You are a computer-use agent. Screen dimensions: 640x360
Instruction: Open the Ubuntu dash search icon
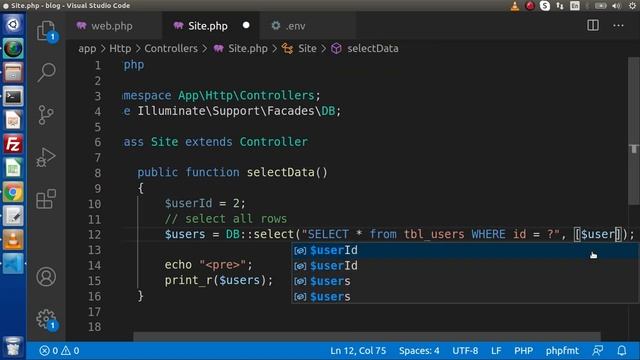point(13,24)
